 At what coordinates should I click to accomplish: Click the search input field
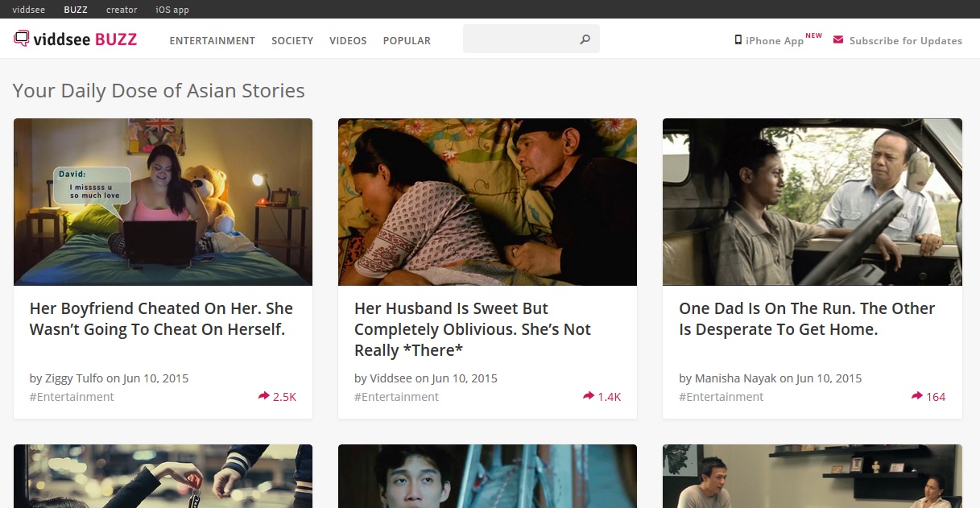tap(523, 38)
